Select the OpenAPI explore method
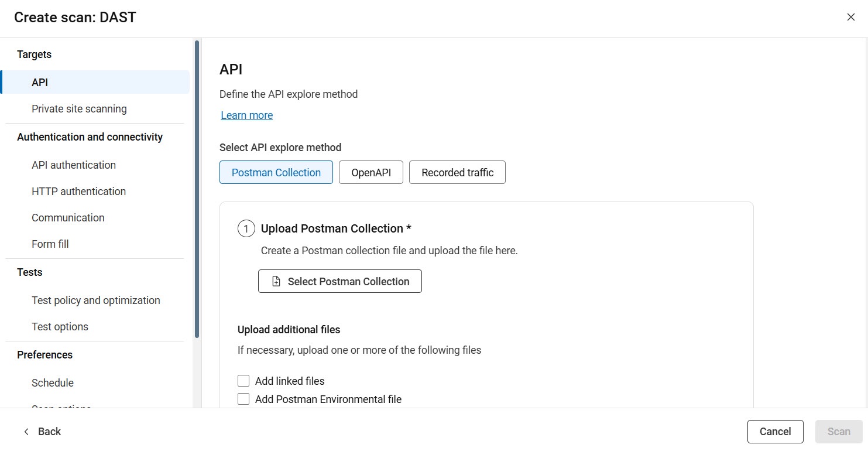Image resolution: width=868 pixels, height=451 pixels. tap(370, 172)
